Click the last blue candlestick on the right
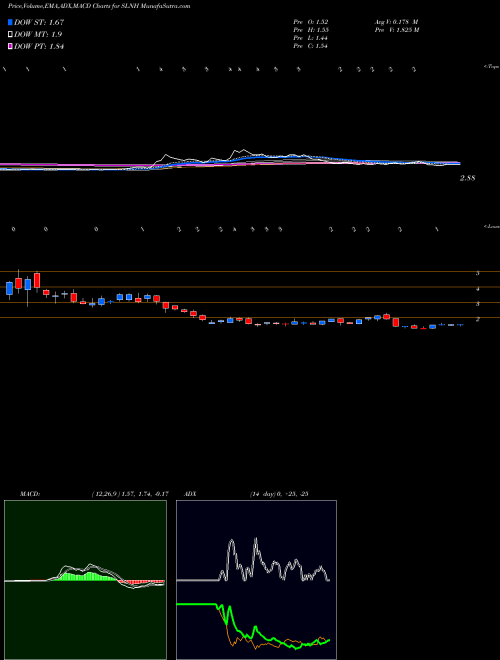 [460, 325]
